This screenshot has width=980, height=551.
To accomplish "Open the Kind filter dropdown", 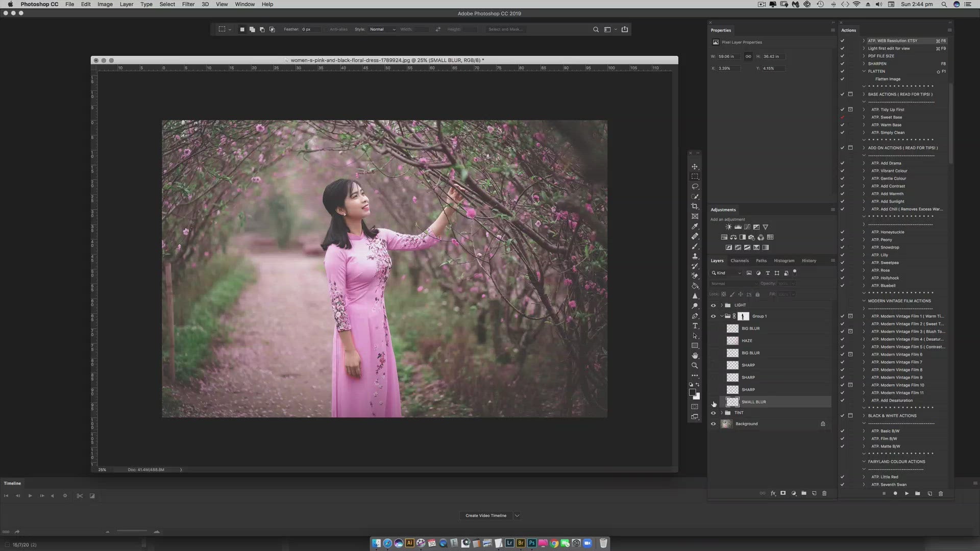I will (727, 273).
